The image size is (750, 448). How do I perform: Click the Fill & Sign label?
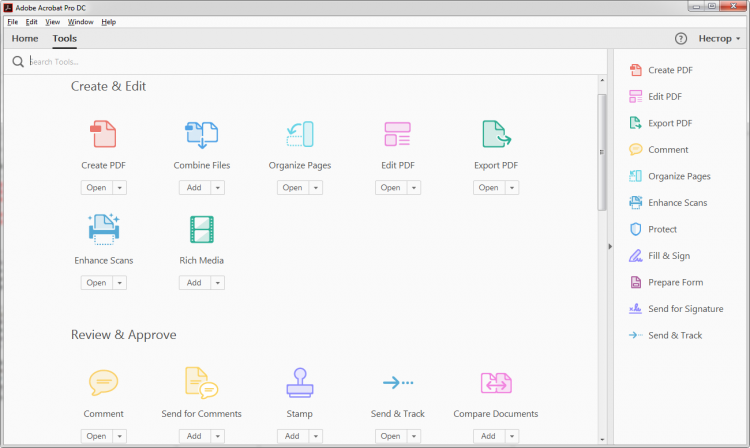[669, 256]
